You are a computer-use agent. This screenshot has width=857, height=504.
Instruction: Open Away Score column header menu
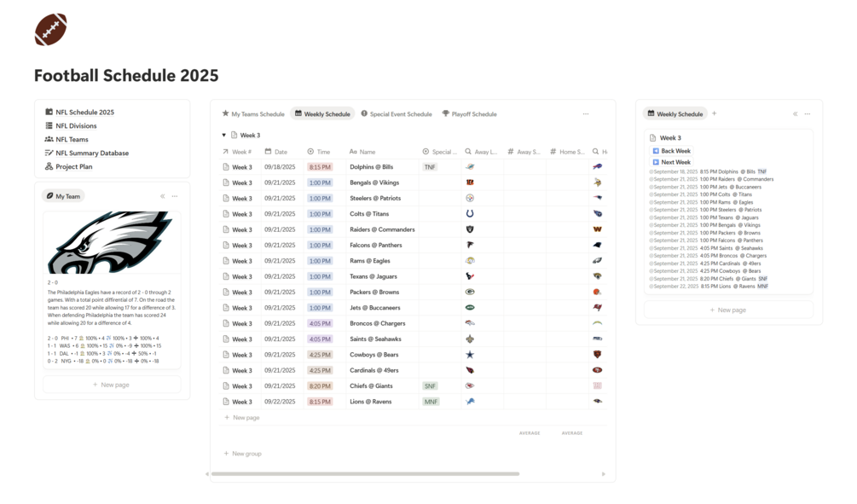[x=524, y=152]
